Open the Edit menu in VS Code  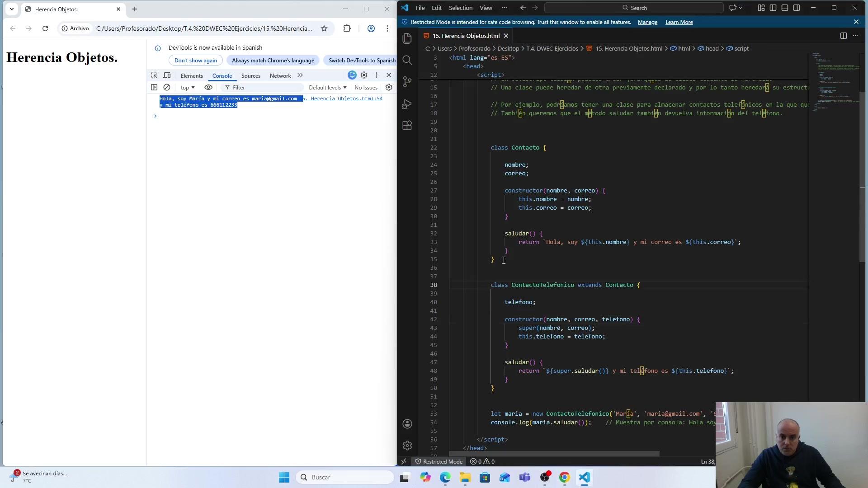tap(437, 8)
